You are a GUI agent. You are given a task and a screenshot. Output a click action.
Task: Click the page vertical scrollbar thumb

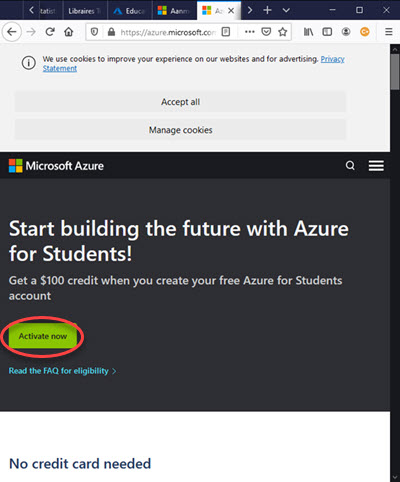395,71
